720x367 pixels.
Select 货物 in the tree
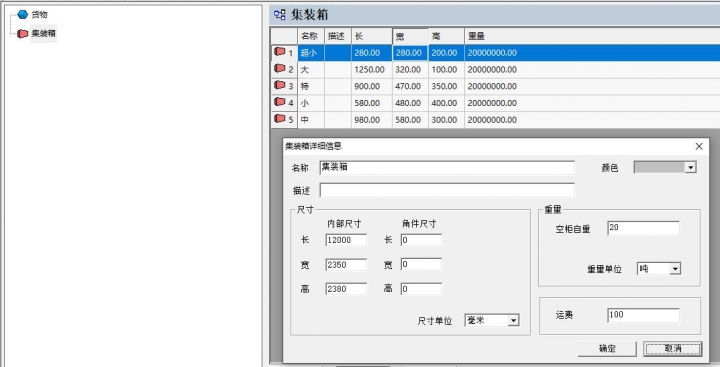pos(39,15)
